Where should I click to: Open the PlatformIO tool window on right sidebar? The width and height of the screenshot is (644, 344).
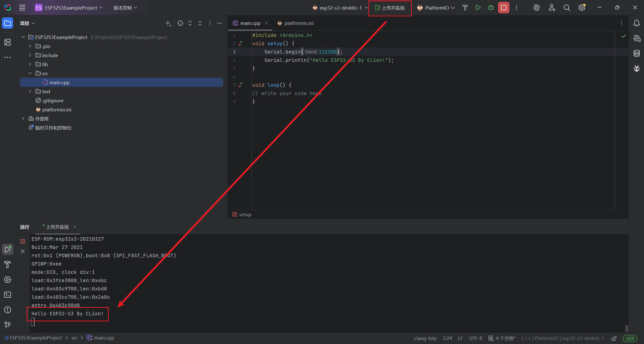[x=637, y=68]
